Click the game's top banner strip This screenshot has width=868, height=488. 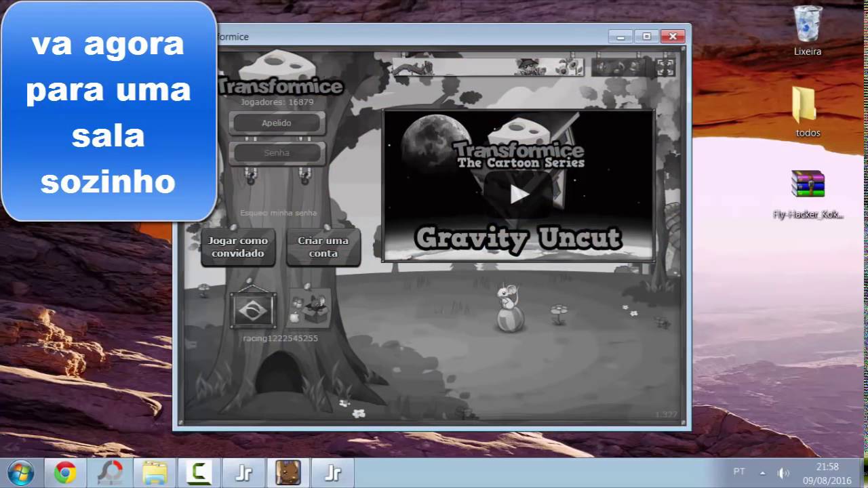488,66
